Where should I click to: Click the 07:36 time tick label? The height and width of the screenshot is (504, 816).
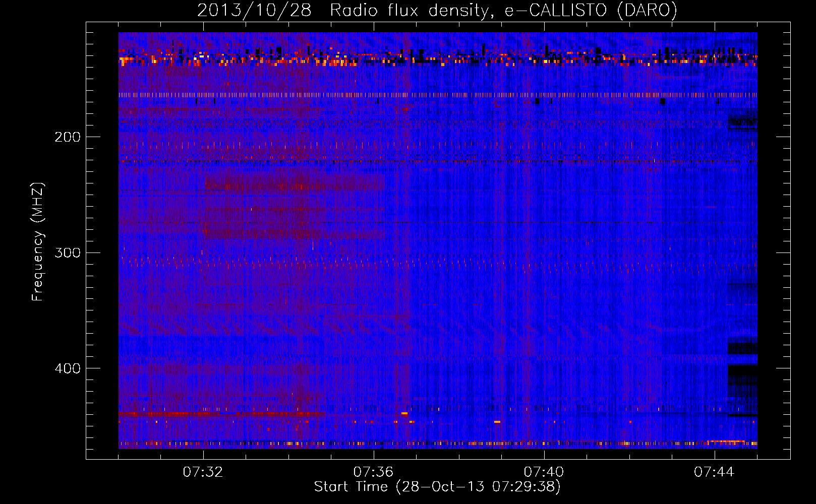[x=374, y=472]
